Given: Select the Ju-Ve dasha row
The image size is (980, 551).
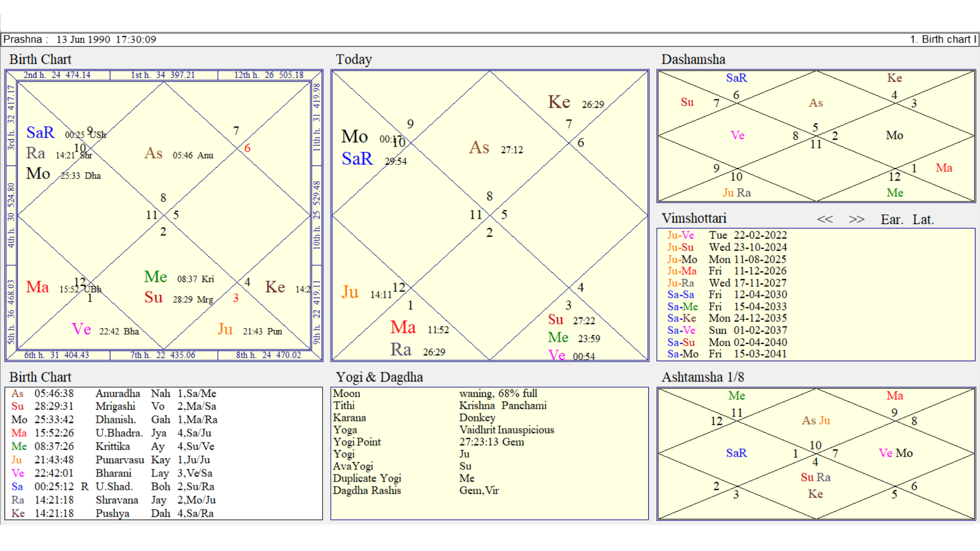Looking at the screenshot, I should pyautogui.click(x=727, y=235).
